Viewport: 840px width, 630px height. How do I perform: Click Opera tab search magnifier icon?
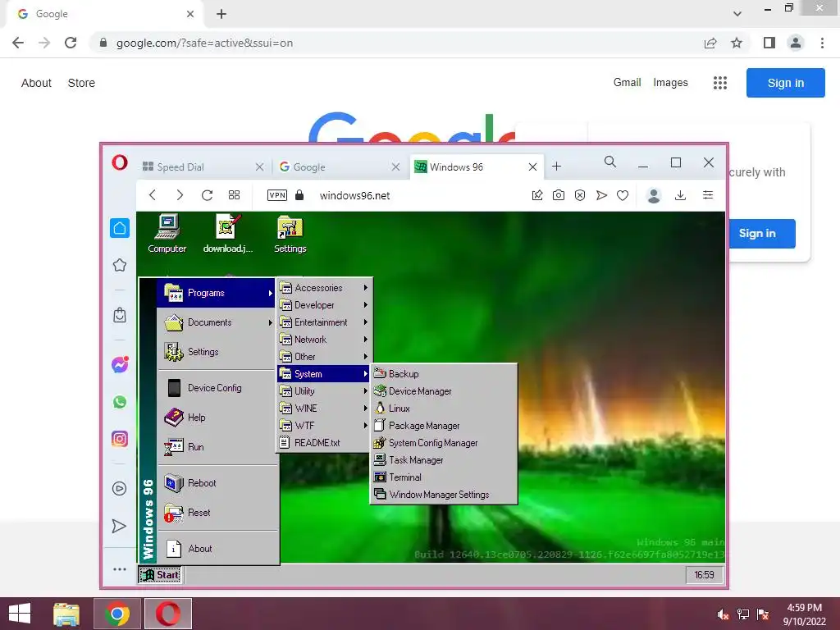(x=610, y=162)
